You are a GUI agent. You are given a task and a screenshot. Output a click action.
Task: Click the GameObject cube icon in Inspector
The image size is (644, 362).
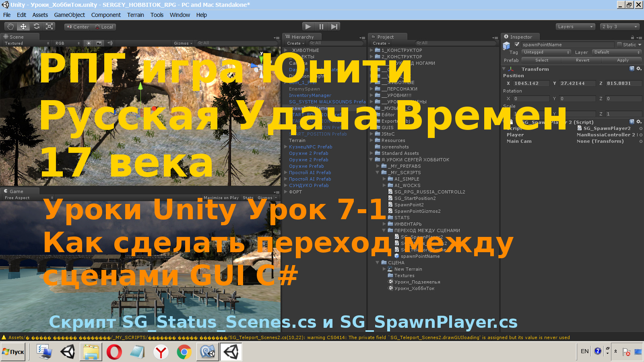pyautogui.click(x=506, y=46)
